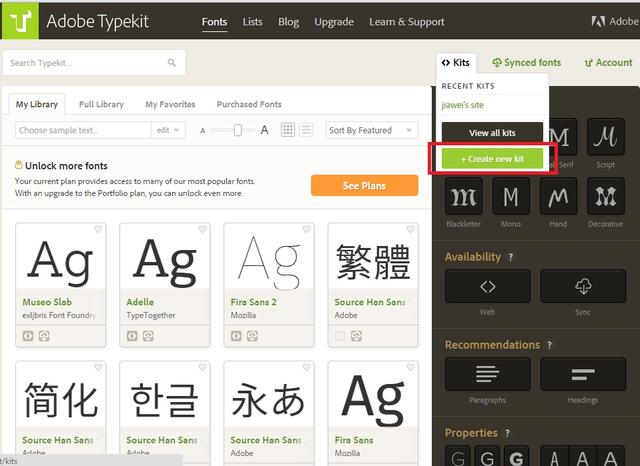The height and width of the screenshot is (466, 640).
Task: Click the large A size icon
Action: point(264,130)
